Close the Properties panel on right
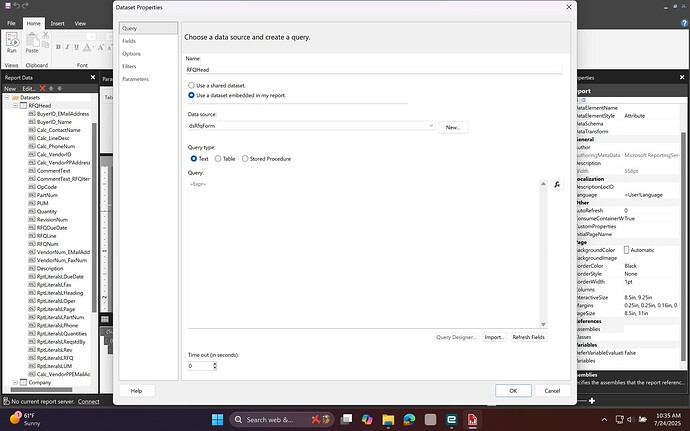The height and width of the screenshot is (431, 690). (682, 77)
